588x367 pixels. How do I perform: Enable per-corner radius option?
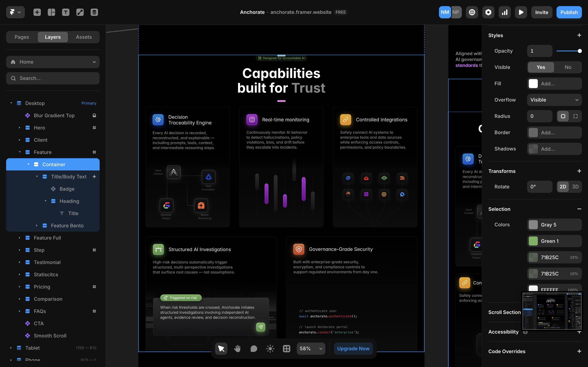click(575, 116)
